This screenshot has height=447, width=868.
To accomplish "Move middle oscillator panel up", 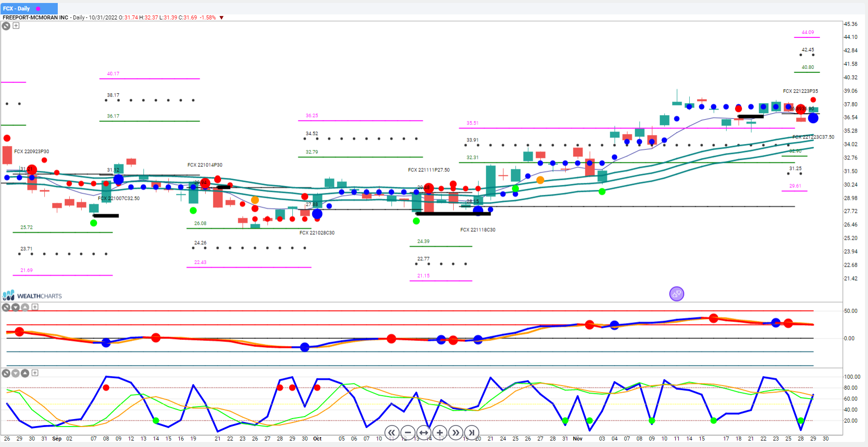I will pyautogui.click(x=25, y=307).
